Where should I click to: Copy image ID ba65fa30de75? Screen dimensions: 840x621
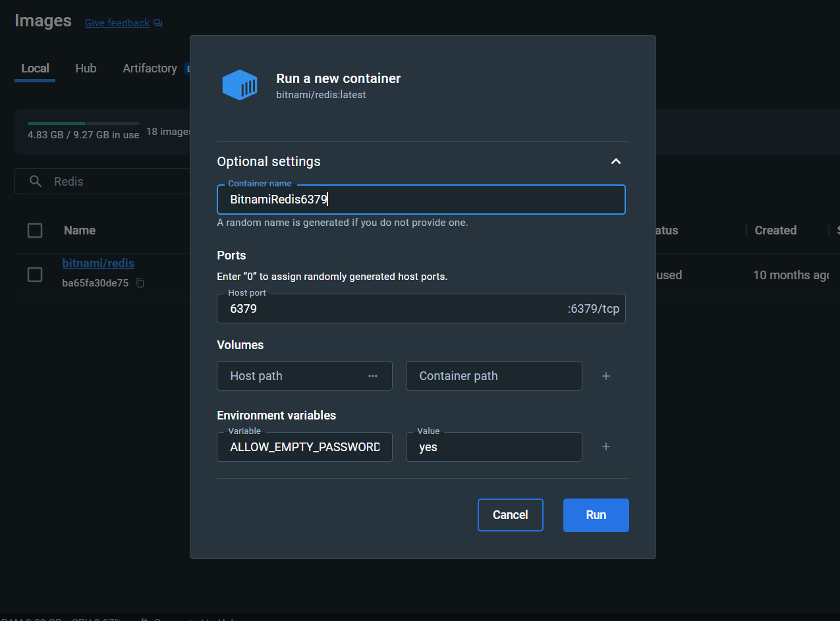(140, 283)
